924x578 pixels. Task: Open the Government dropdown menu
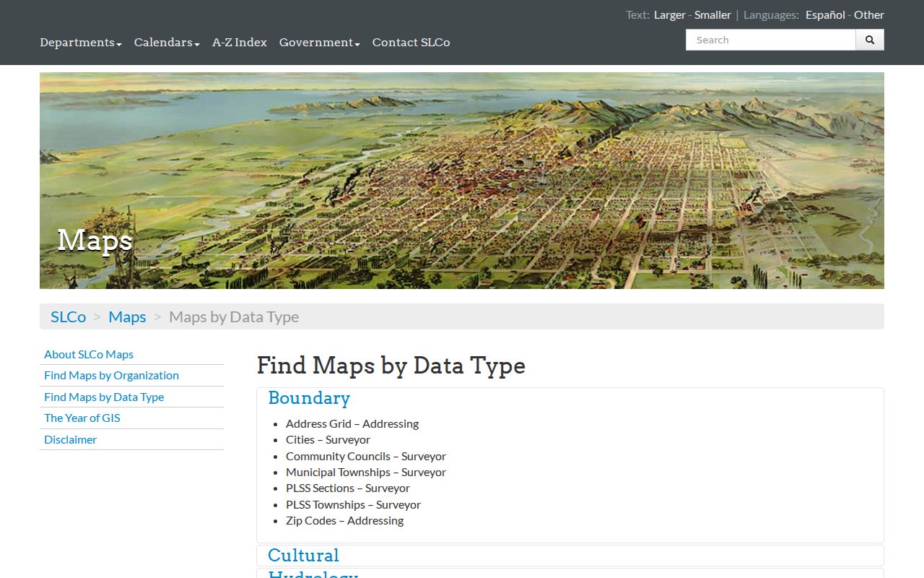tap(320, 43)
